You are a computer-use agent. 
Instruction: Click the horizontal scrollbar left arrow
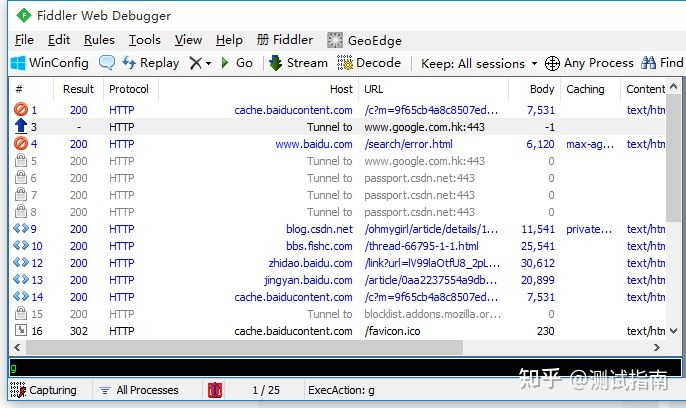click(x=17, y=348)
